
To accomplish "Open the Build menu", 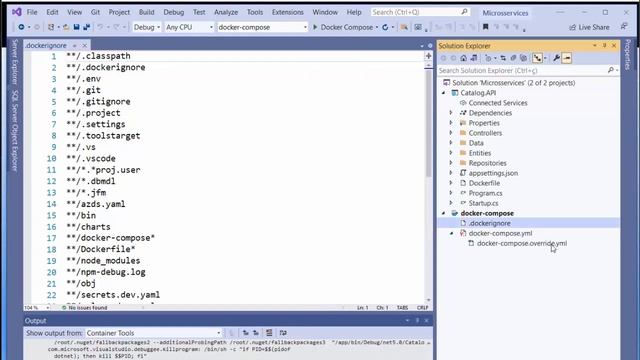I will 147,12.
